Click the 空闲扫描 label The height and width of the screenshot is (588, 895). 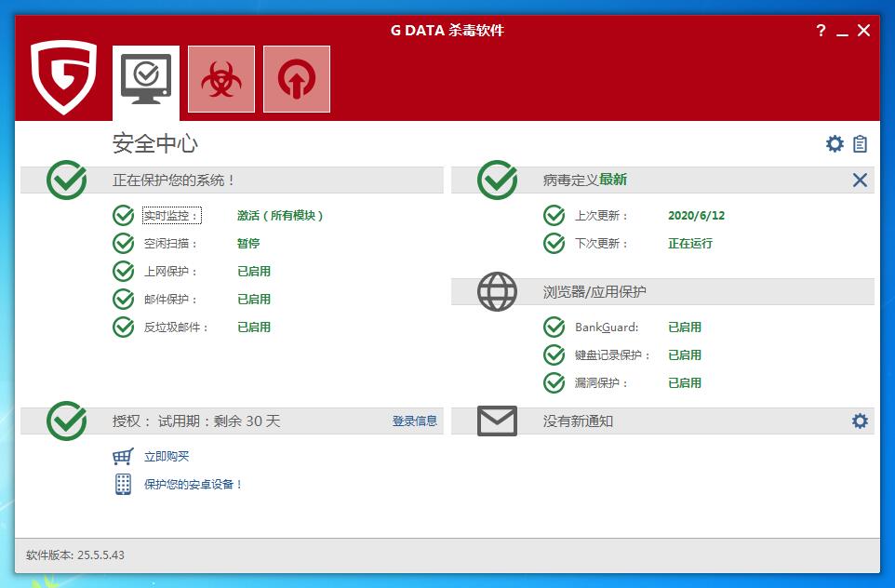170,244
